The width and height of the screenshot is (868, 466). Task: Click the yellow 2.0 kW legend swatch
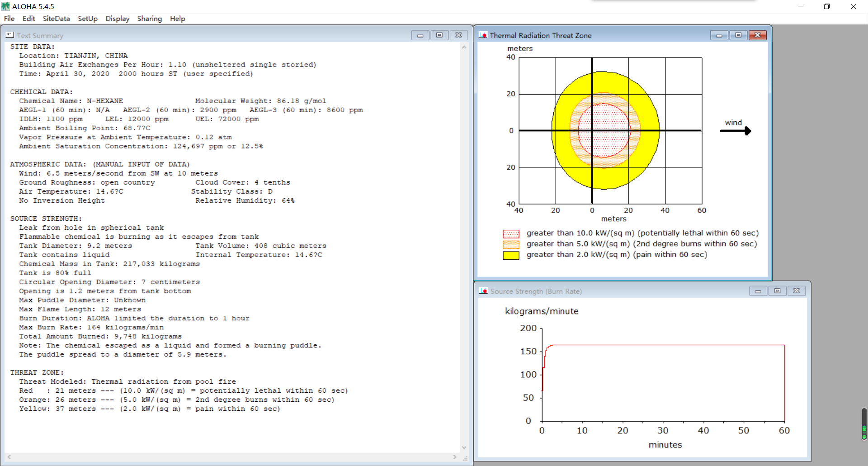(511, 256)
